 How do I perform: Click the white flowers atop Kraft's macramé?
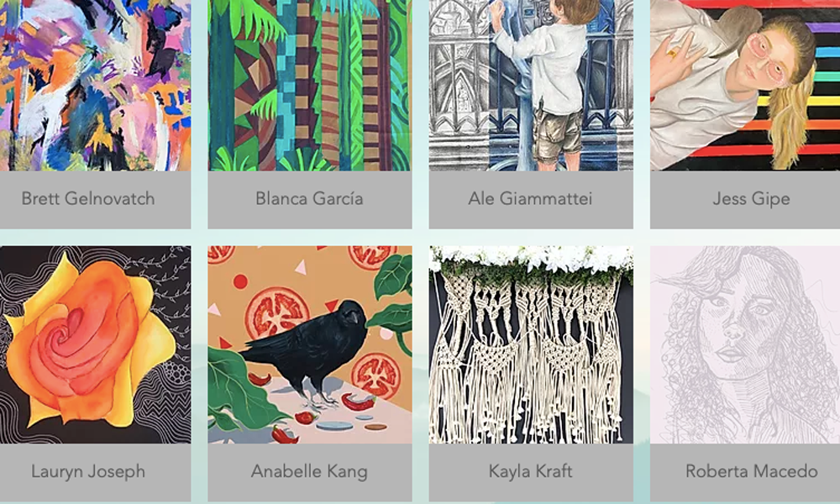531,257
